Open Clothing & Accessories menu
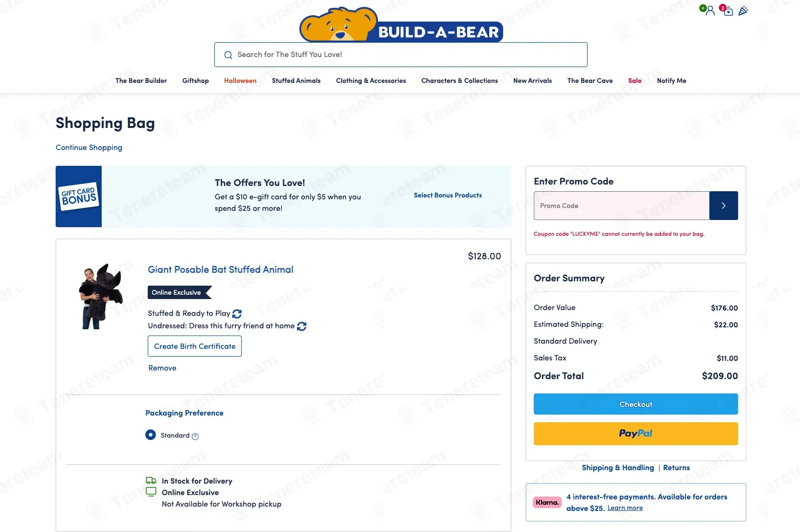 [371, 81]
